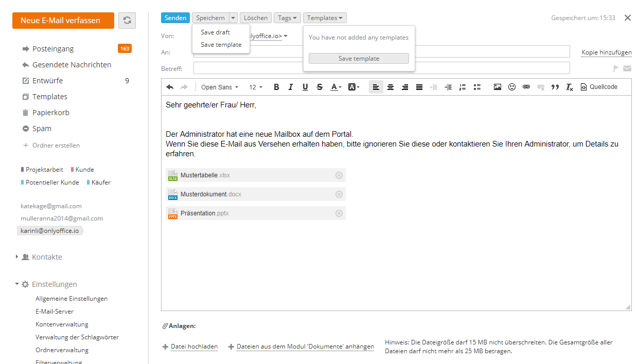Image resolution: width=638 pixels, height=364 pixels.
Task: Click the refresh mail icon button
Action: tap(127, 21)
